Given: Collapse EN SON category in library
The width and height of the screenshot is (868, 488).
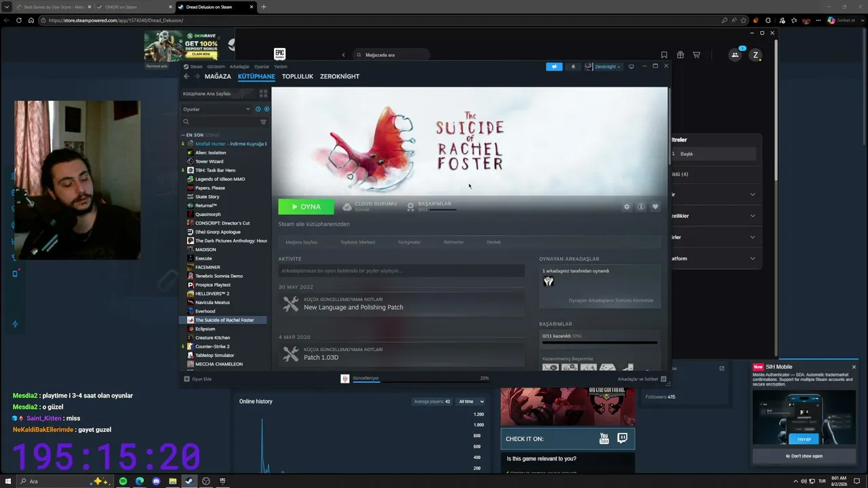Looking at the screenshot, I should pos(183,135).
